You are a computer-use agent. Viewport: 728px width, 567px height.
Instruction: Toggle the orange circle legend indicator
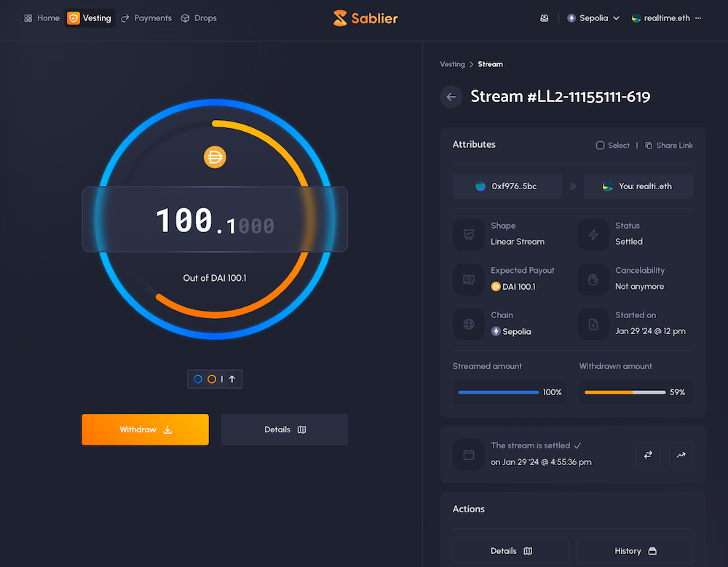click(212, 379)
